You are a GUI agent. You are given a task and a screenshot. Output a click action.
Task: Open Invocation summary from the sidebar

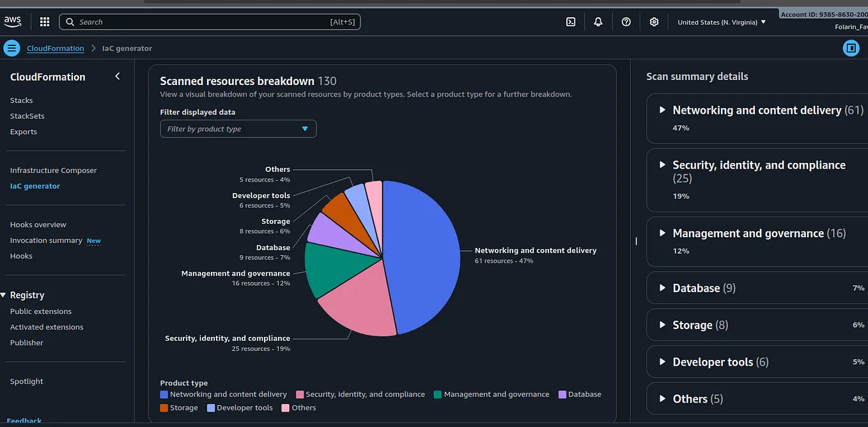(47, 240)
